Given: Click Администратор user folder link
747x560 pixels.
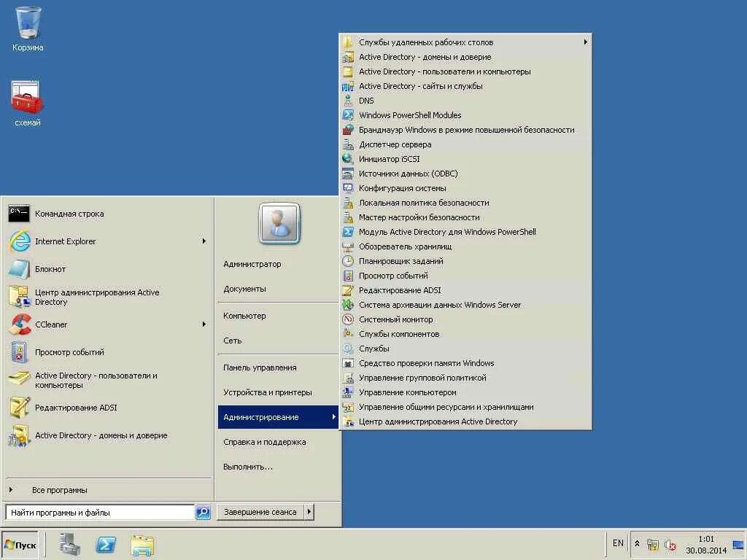Looking at the screenshot, I should tap(252, 264).
